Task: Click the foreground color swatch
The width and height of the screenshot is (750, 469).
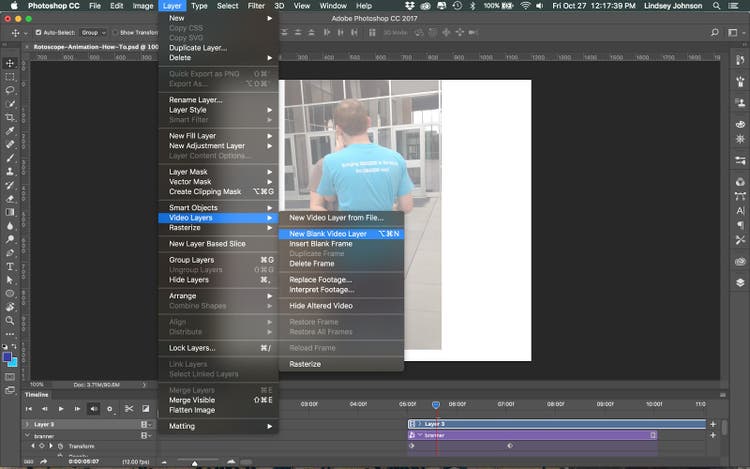Action: [x=7, y=357]
